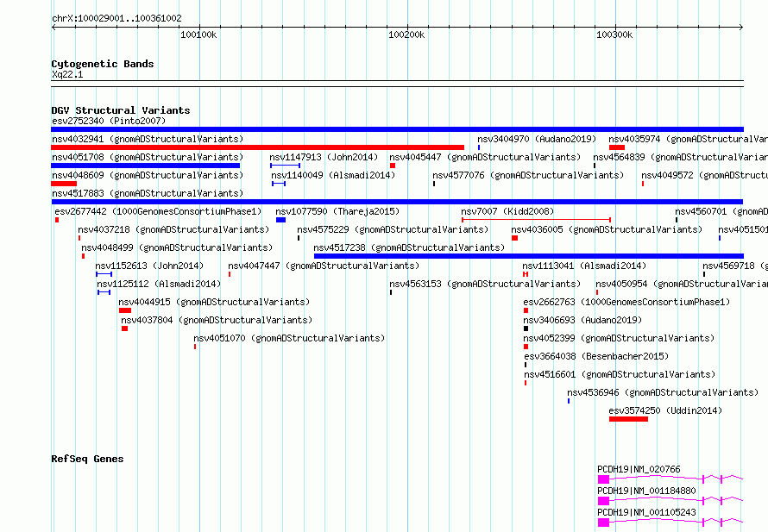Click the nsv4037804 variant label
This screenshot has width=768, height=532.
pyautogui.click(x=217, y=320)
